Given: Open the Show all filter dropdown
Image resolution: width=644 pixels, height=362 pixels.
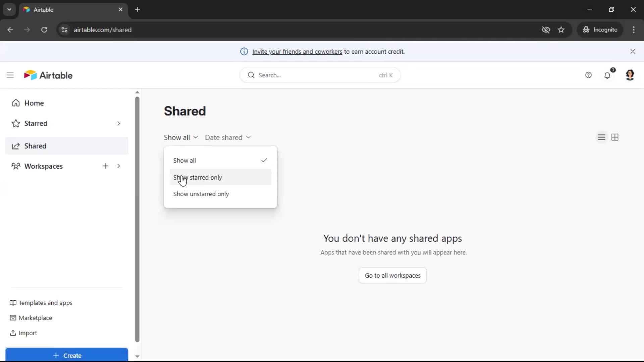Looking at the screenshot, I should tap(181, 137).
